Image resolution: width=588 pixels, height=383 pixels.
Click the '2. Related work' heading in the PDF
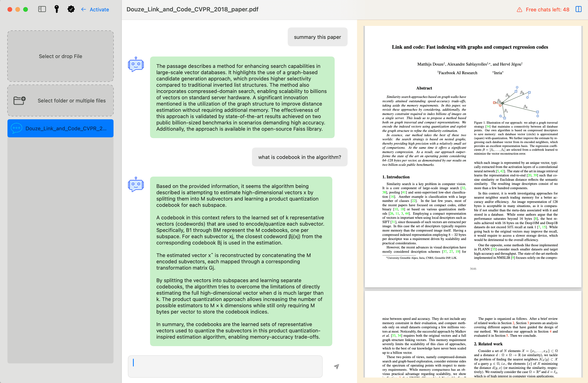click(488, 344)
